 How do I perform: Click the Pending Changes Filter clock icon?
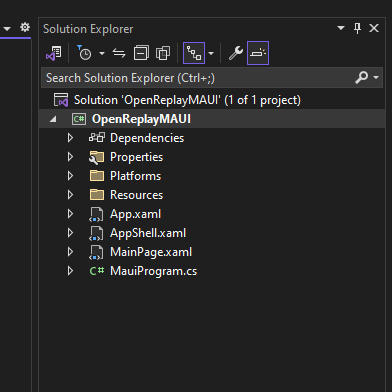pos(84,53)
